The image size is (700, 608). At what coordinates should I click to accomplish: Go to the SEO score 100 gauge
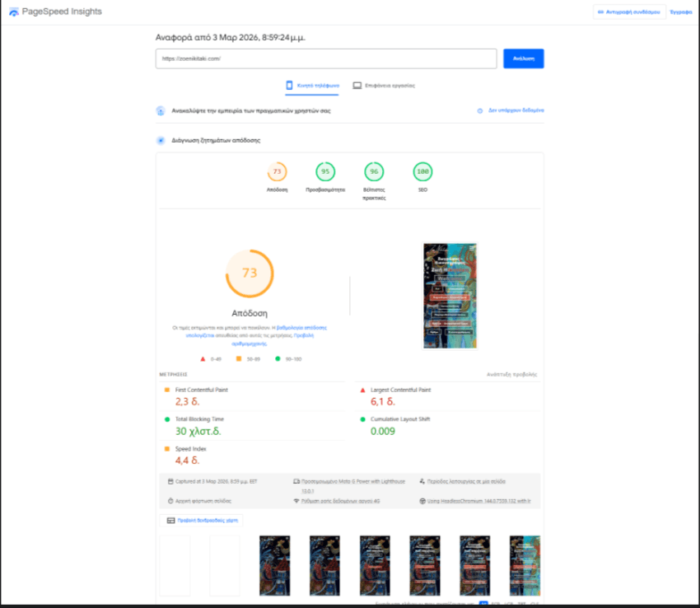[x=422, y=172]
